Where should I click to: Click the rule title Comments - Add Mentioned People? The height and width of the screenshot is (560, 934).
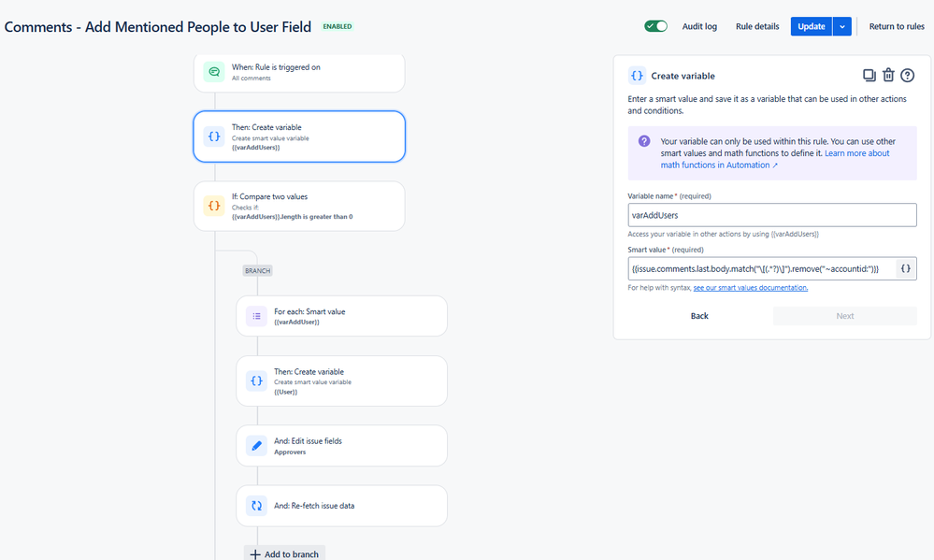coord(158,27)
